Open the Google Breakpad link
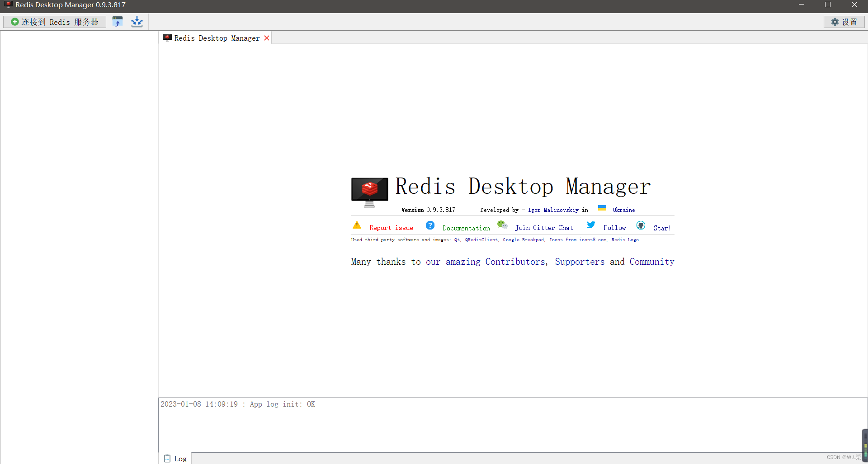The height and width of the screenshot is (464, 868). pos(524,240)
